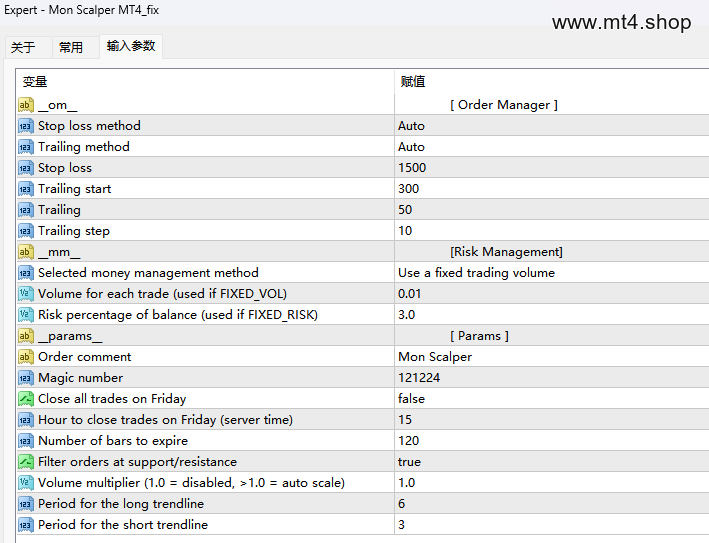Screen dimensions: 709x543
Task: Select the 'Trailing start' variable name
Action: [75, 189]
